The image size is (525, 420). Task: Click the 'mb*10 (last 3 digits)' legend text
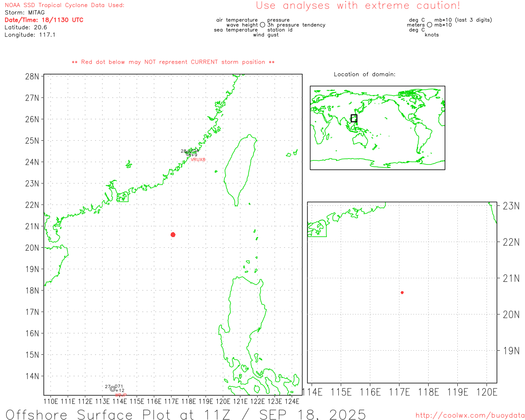click(463, 20)
